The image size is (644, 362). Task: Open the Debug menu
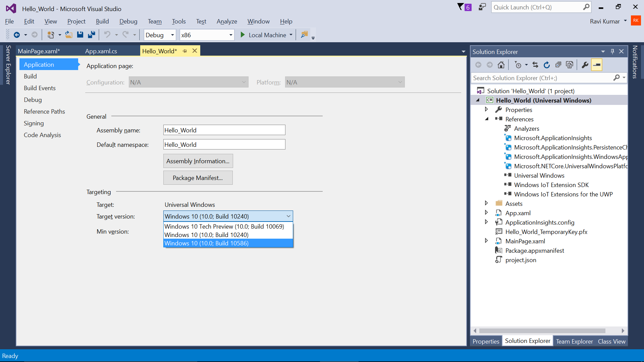(x=128, y=21)
